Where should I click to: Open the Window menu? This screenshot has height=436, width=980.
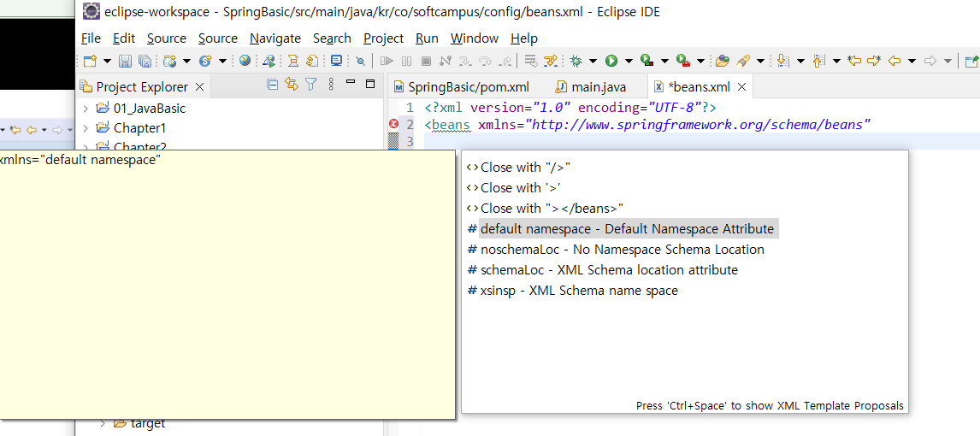(475, 38)
